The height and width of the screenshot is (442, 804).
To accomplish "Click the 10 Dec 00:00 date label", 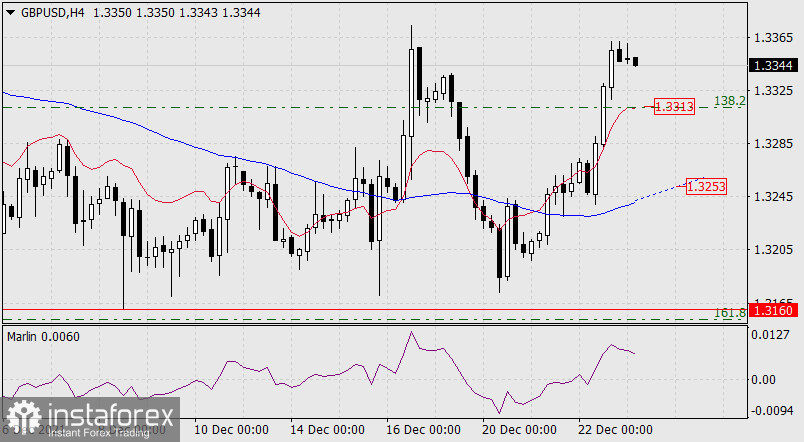I will [232, 431].
